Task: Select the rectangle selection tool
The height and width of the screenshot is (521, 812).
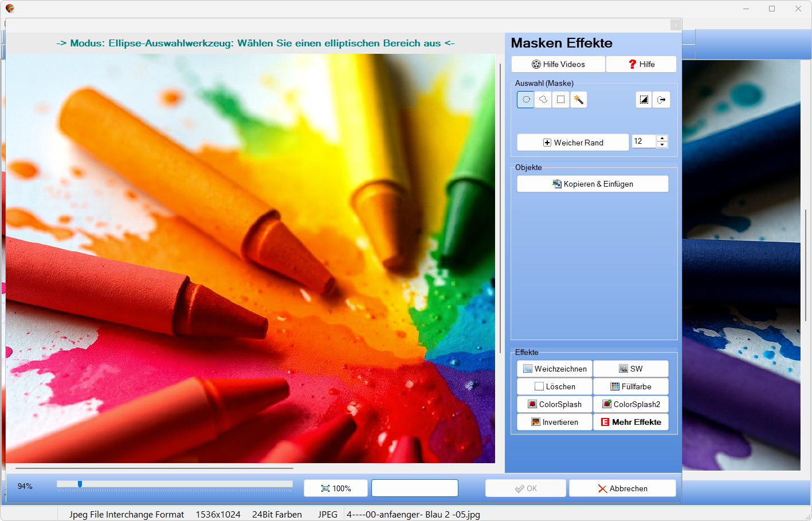Action: click(560, 100)
